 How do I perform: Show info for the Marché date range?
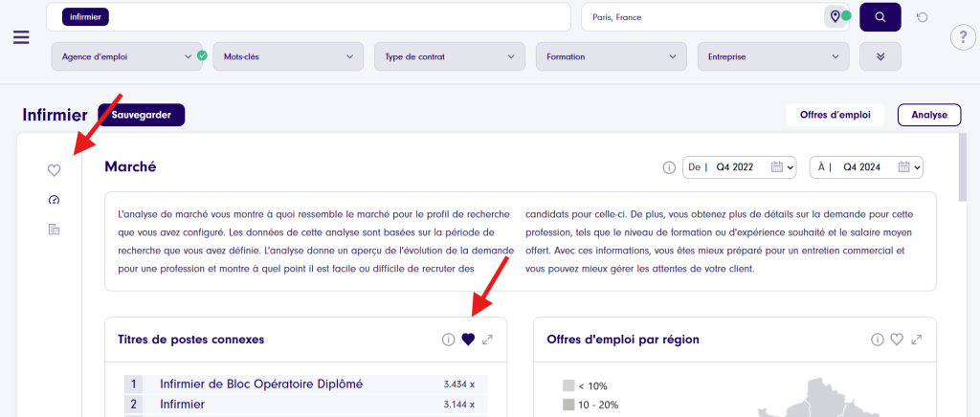point(669,167)
